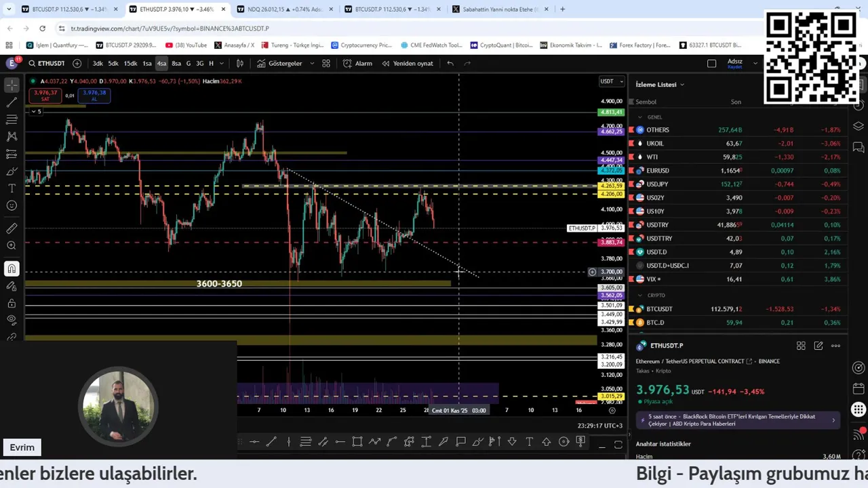Open the Göstergeler indicators menu
Screen dimensions: 868x488
279,63
